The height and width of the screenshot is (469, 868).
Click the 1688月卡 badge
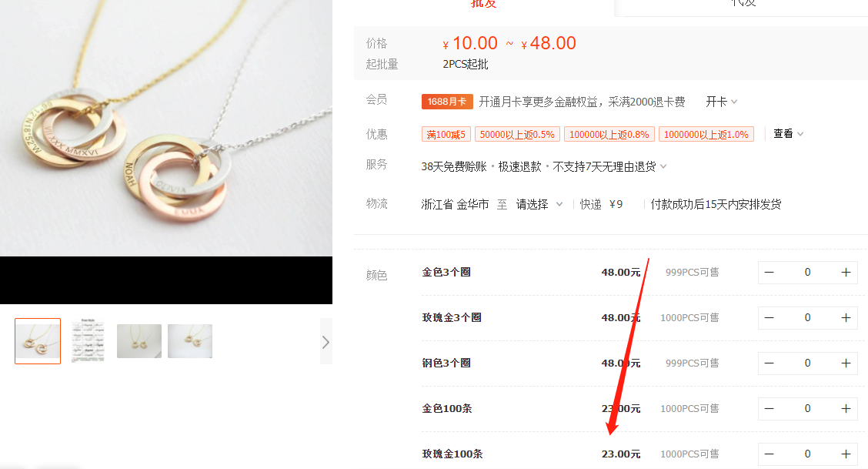[x=447, y=102]
